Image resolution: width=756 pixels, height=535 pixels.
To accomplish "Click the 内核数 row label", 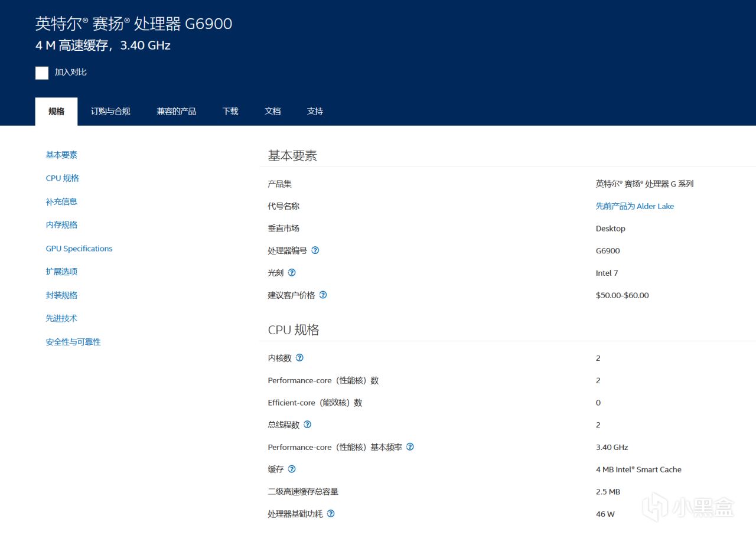I will pyautogui.click(x=280, y=358).
